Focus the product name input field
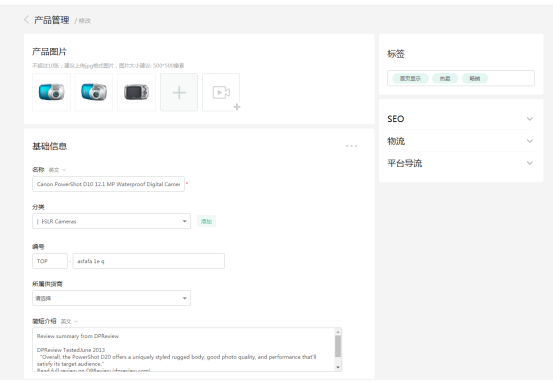This screenshot has height=381, width=553. (108, 184)
